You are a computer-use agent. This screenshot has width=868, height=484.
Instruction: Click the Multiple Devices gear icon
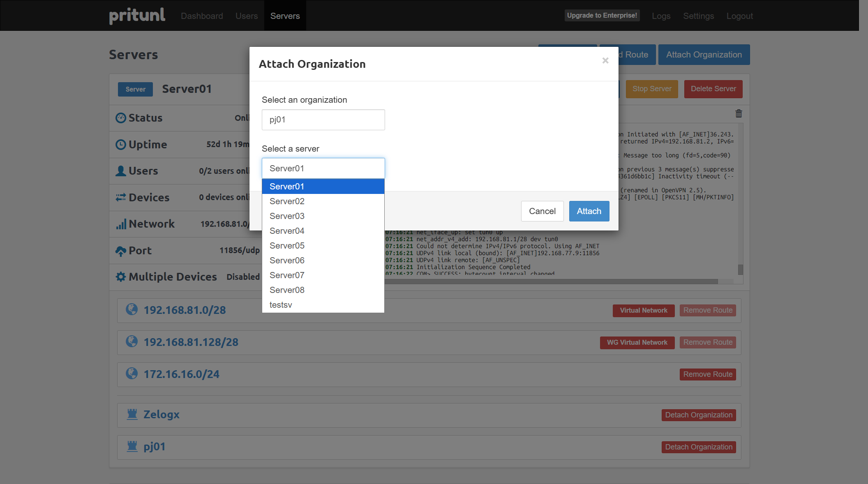tap(120, 277)
